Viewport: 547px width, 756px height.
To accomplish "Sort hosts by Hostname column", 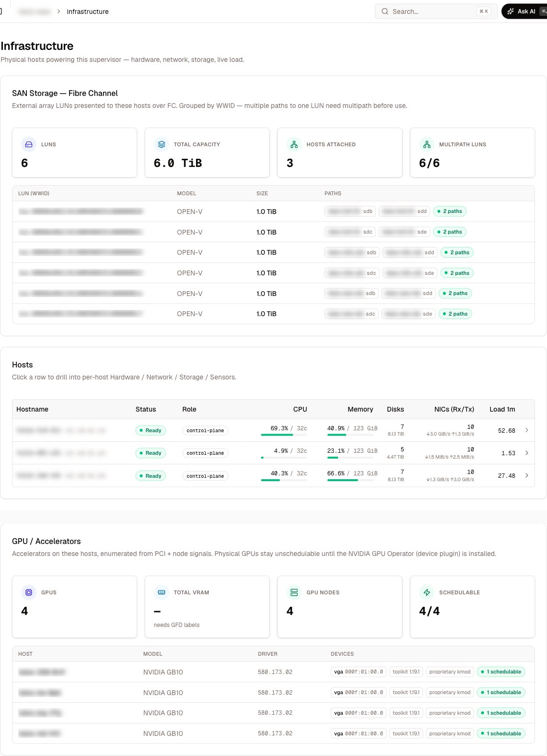I will pos(32,409).
